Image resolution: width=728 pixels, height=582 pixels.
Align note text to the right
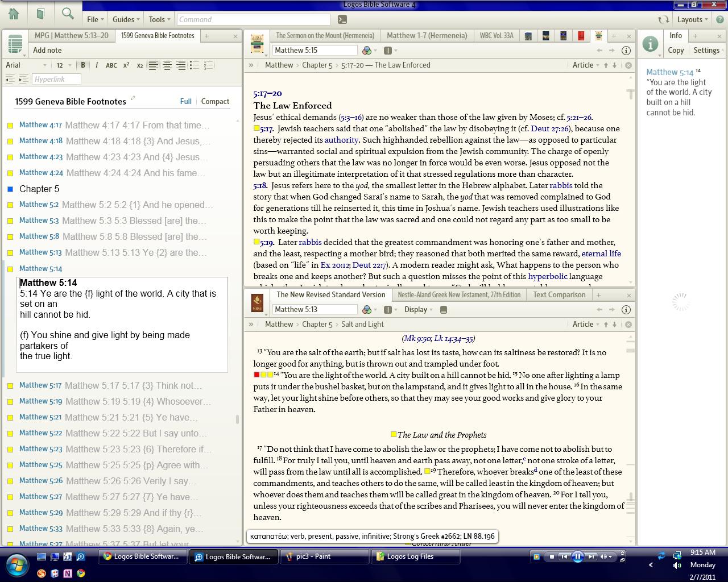coord(181,65)
